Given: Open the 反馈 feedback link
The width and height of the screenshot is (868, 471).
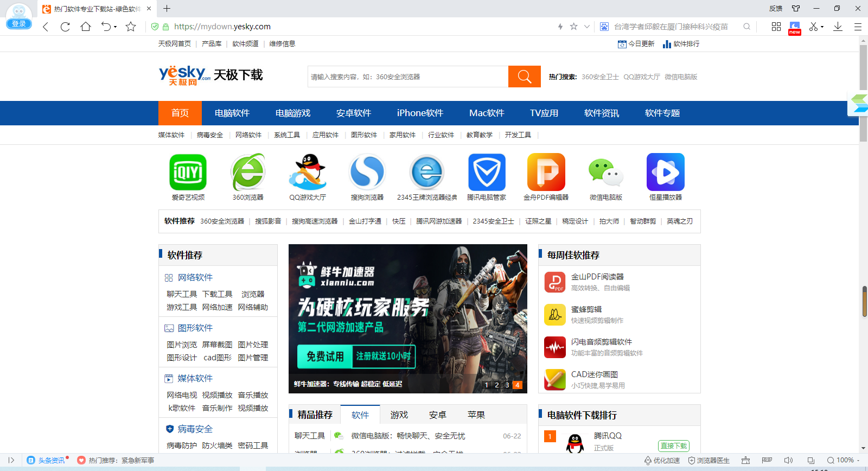Looking at the screenshot, I should pos(776,8).
